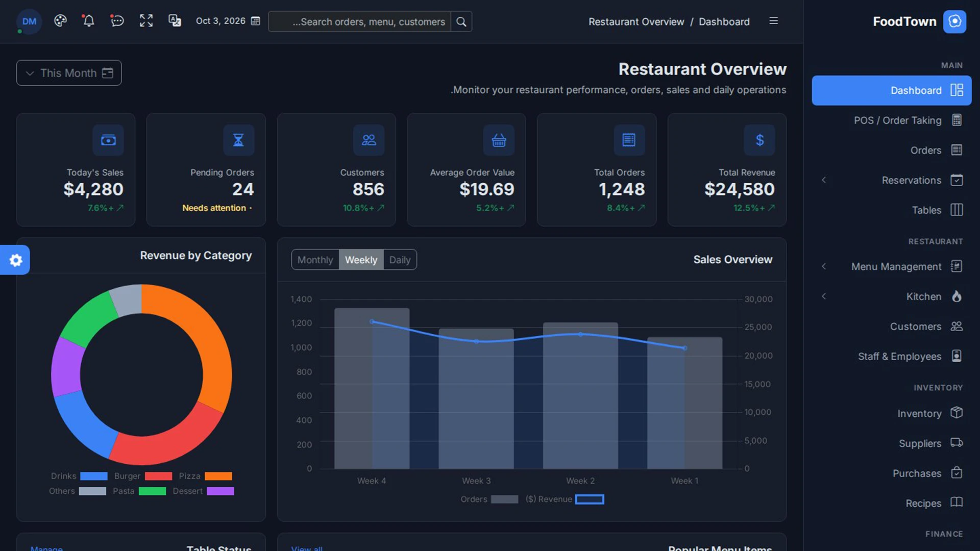This screenshot has height=551, width=980.
Task: Click the calendar icon beside Oct 3, 2026
Action: pos(256,21)
